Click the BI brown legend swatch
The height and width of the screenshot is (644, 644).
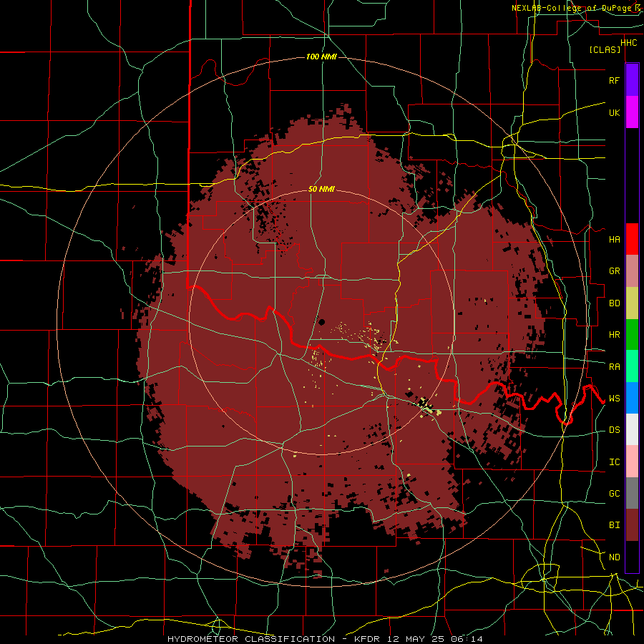click(632, 525)
